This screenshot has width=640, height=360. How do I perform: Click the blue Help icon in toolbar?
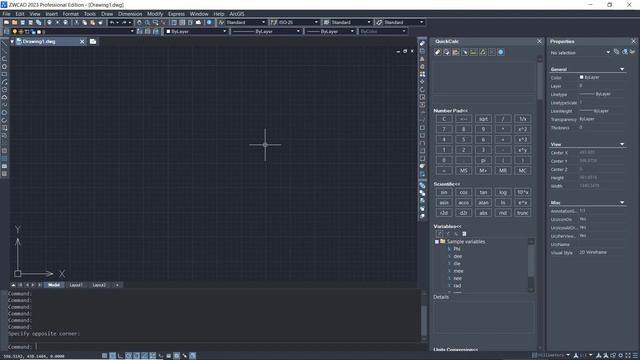point(209,22)
